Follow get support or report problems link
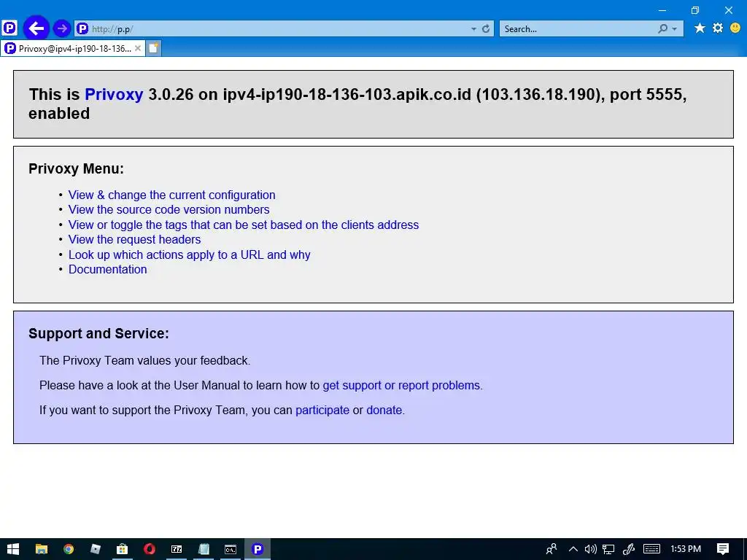The image size is (747, 560). coord(401,385)
